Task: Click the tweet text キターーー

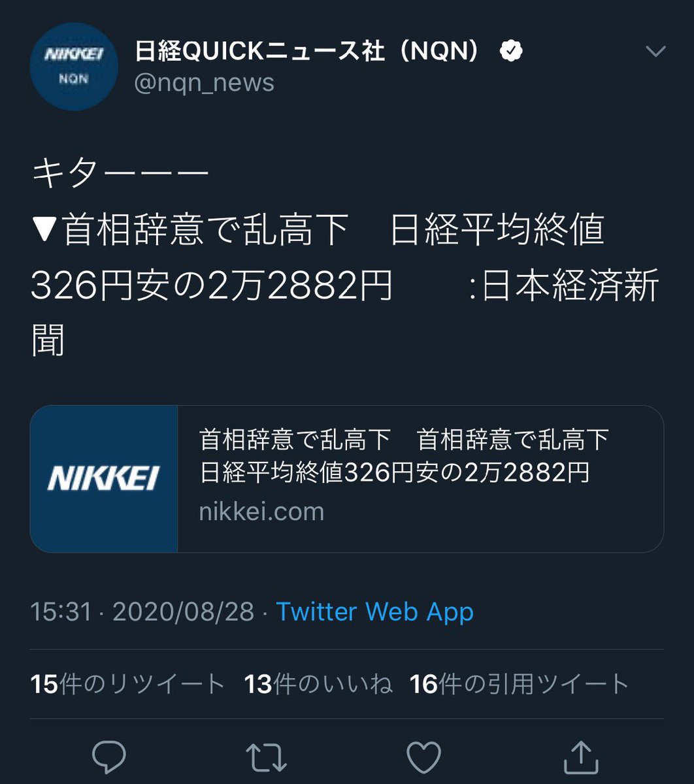Action: click(x=120, y=174)
